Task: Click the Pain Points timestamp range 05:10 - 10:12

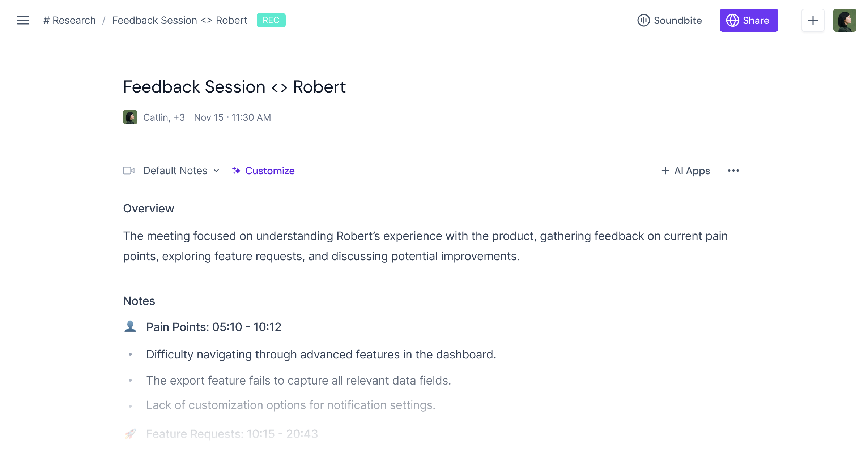Action: click(x=247, y=327)
